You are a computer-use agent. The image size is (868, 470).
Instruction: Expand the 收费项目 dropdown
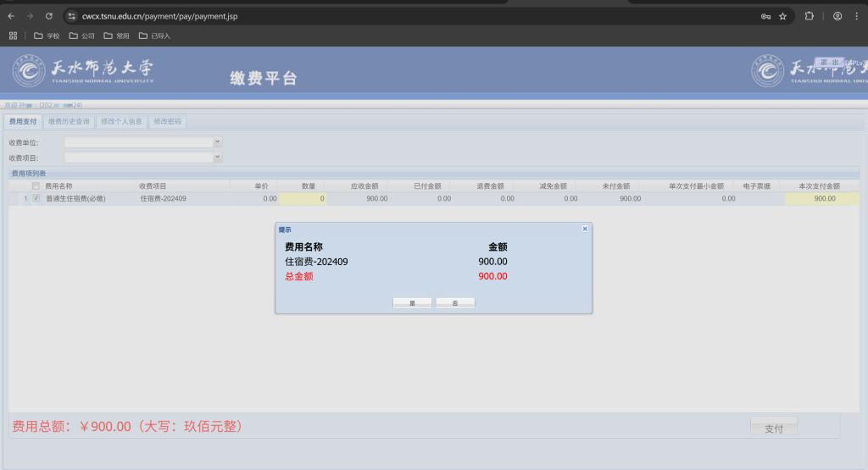218,157
